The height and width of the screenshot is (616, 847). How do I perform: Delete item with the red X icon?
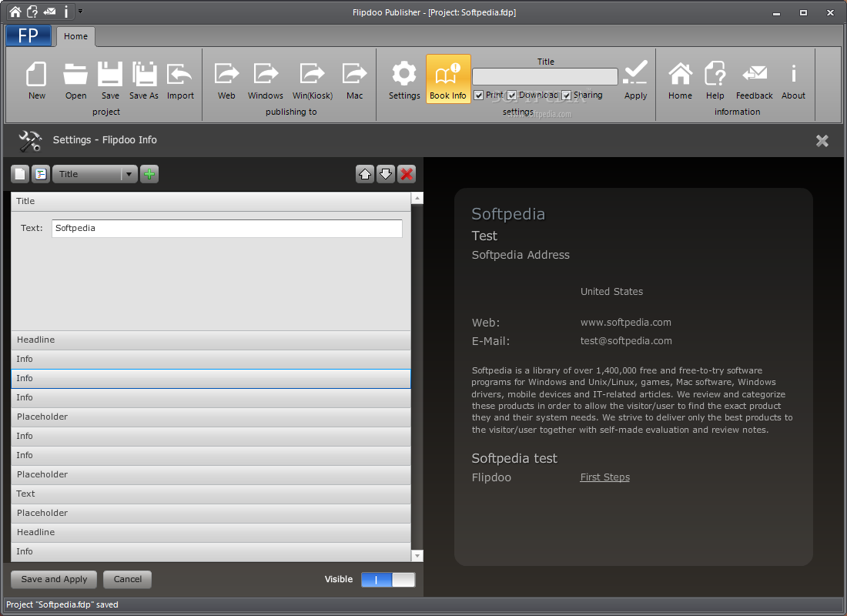(407, 174)
